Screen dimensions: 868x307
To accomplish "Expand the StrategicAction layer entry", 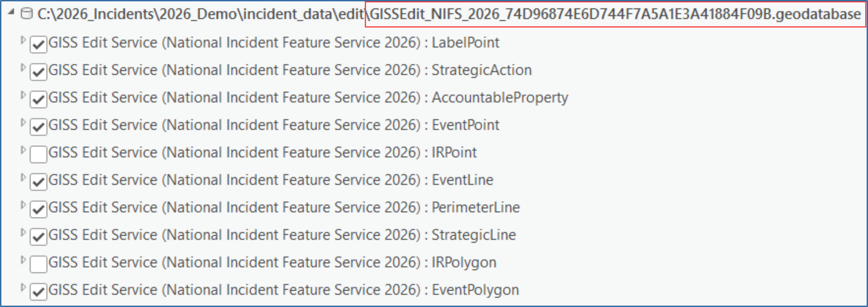I will tap(23, 68).
